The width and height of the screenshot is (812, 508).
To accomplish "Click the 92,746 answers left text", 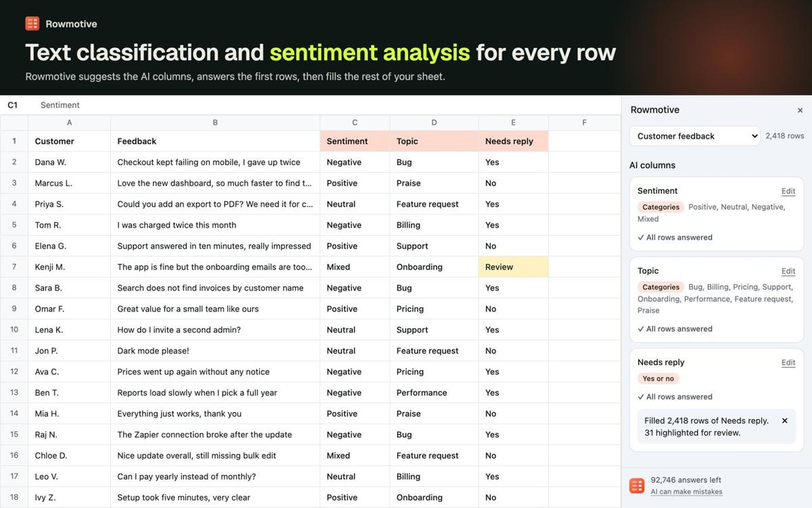I will 686,480.
